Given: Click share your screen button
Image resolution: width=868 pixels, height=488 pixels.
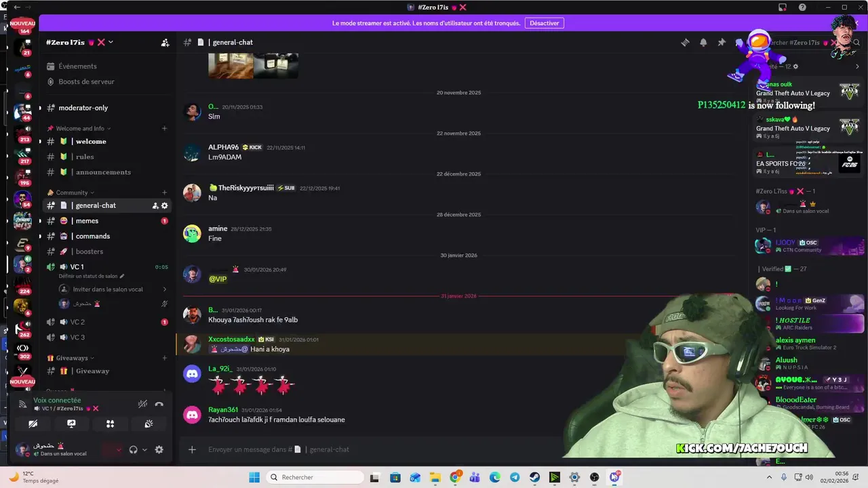Looking at the screenshot, I should pos(71,424).
